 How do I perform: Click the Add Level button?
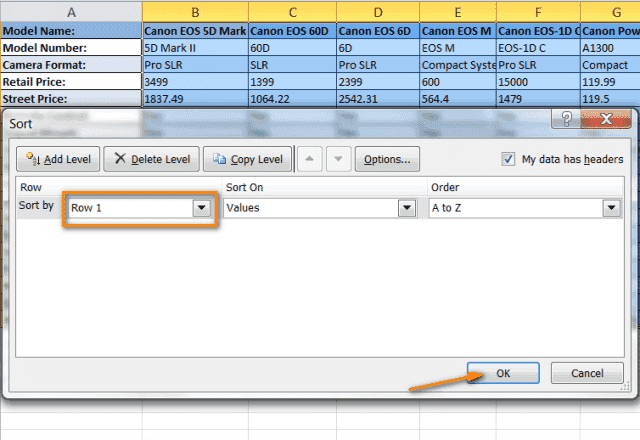58,159
